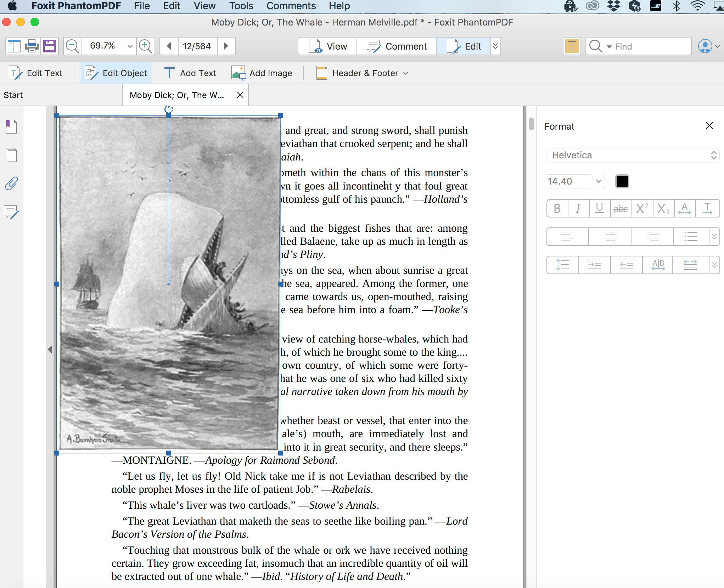
Task: Toggle Bold formatting
Action: [x=557, y=208]
